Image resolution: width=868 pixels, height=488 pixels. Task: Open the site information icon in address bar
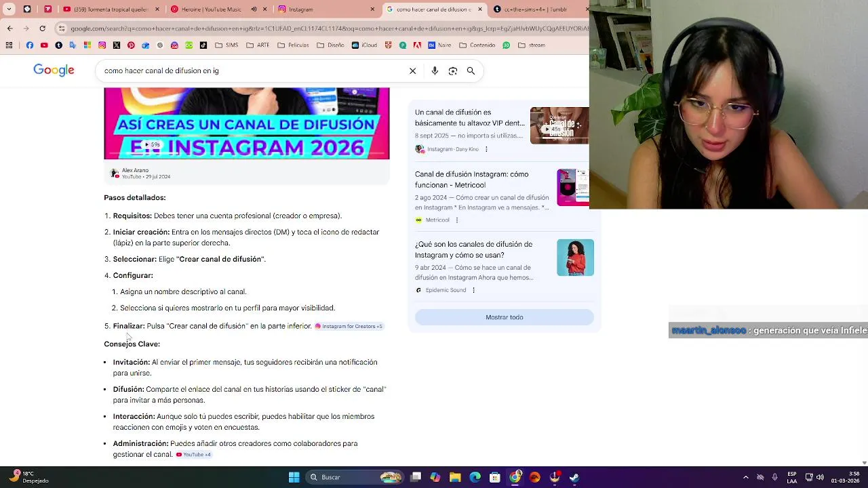click(x=62, y=28)
